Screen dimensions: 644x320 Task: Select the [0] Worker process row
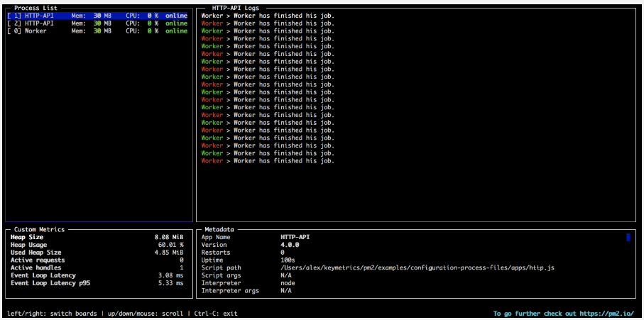(x=97, y=31)
